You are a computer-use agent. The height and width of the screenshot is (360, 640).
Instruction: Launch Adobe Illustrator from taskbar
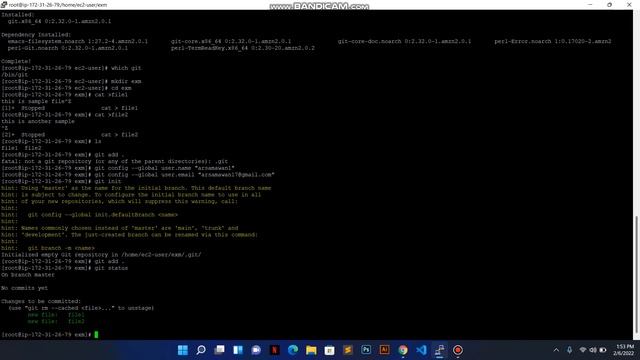(x=384, y=350)
